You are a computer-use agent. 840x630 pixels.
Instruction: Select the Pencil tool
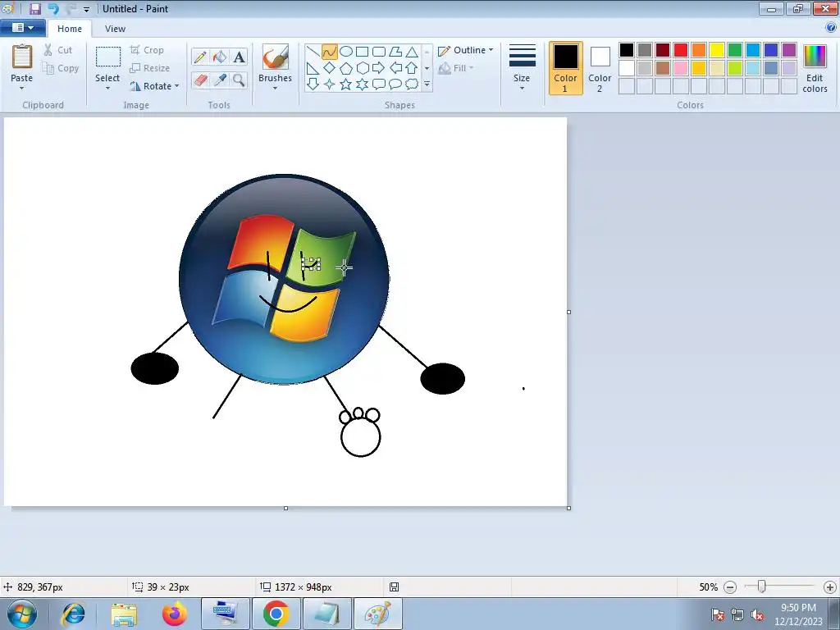[200, 57]
